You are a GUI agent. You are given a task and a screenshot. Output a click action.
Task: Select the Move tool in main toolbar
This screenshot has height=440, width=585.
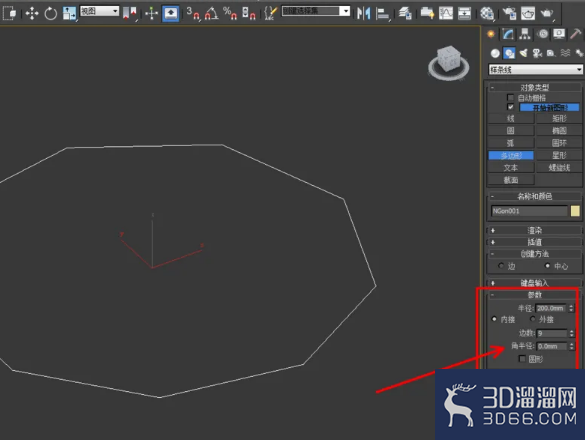point(32,13)
